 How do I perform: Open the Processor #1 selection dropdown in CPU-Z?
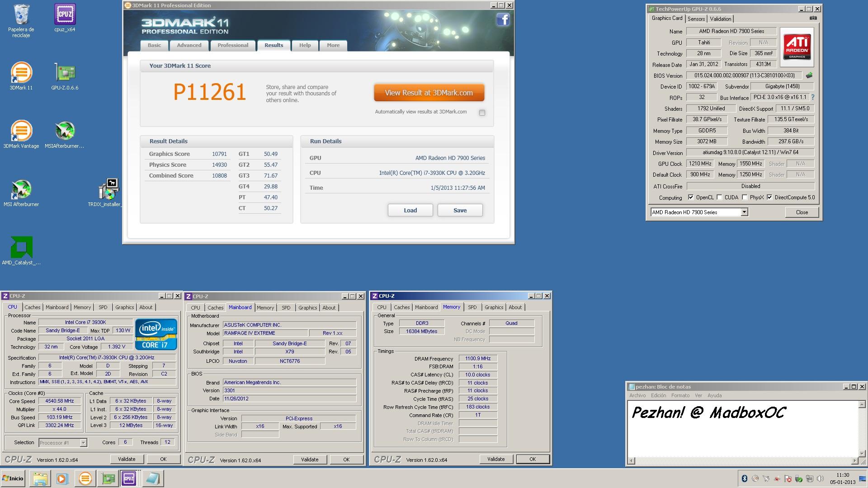point(62,442)
